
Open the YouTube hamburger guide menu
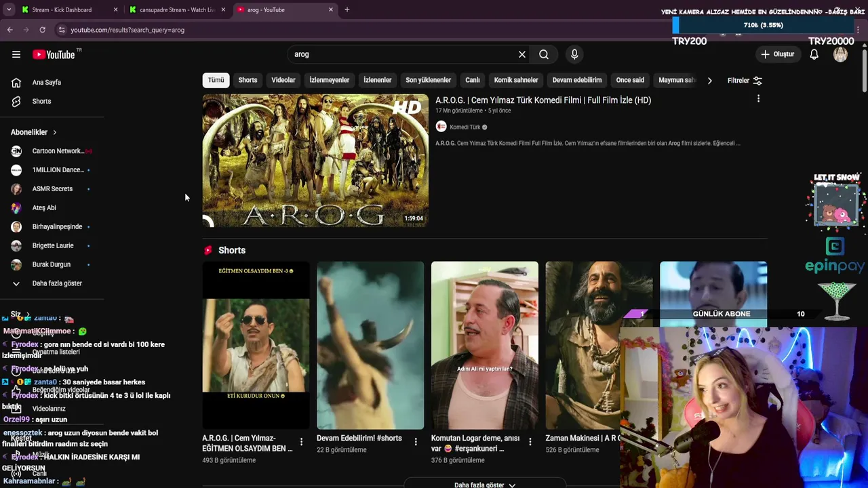pos(16,55)
